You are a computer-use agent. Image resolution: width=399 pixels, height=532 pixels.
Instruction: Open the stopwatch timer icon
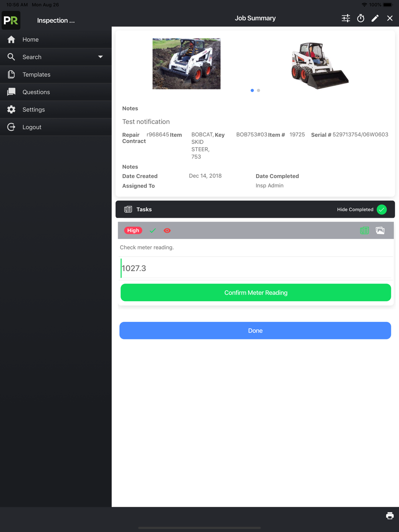361,18
